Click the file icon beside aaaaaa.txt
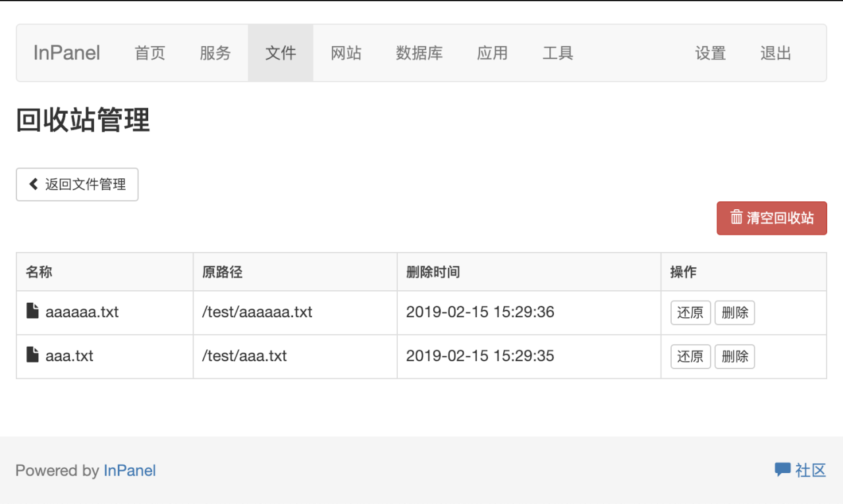 pyautogui.click(x=34, y=312)
